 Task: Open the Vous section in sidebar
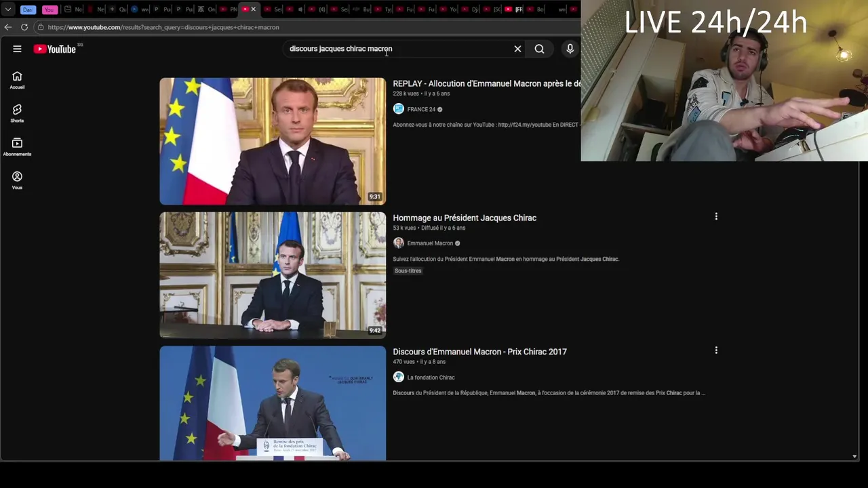(17, 180)
